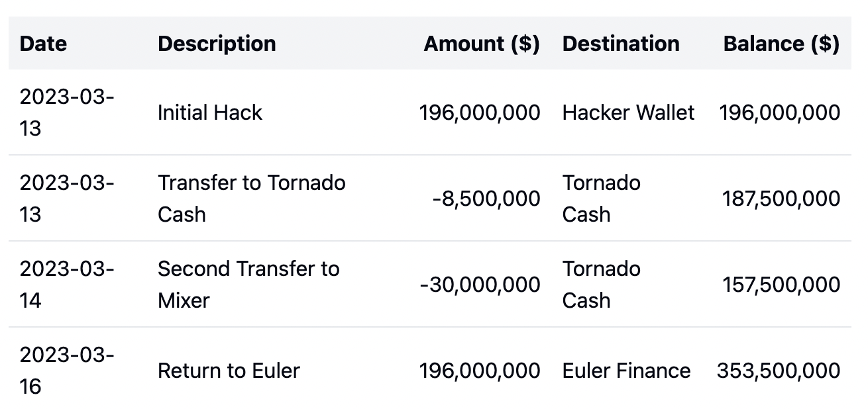
Task: Click the Amount ($) column header
Action: click(x=482, y=44)
